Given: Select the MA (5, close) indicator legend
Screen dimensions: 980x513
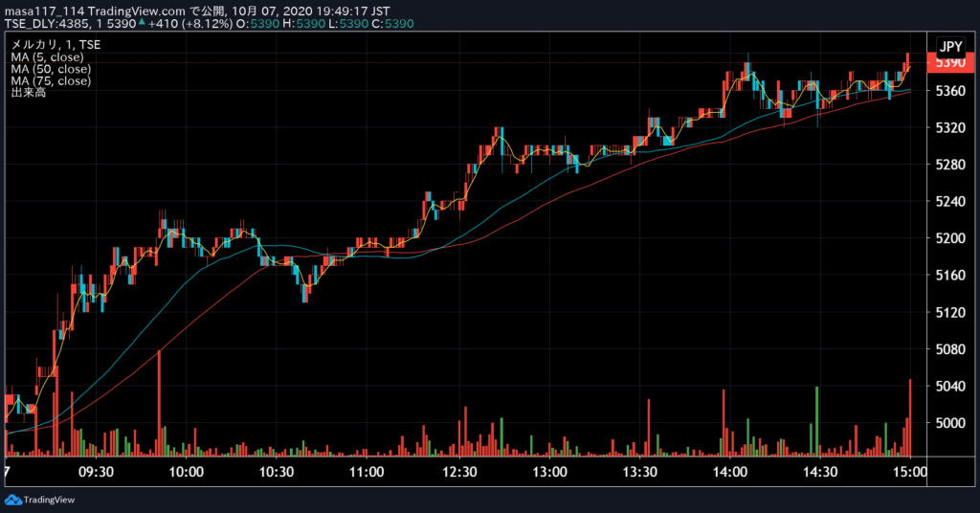Looking at the screenshot, I should [x=47, y=56].
